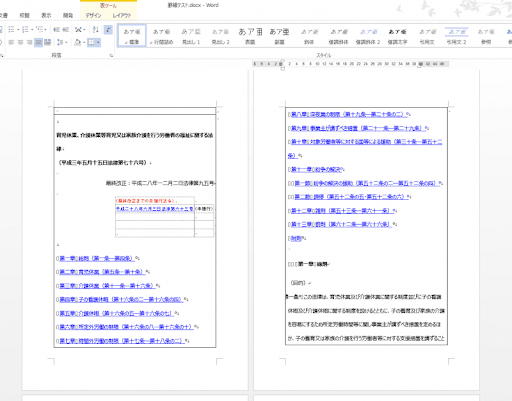Viewport: 512px width, 401px height.
Task: Toggle justified alignment
Action: (39, 42)
